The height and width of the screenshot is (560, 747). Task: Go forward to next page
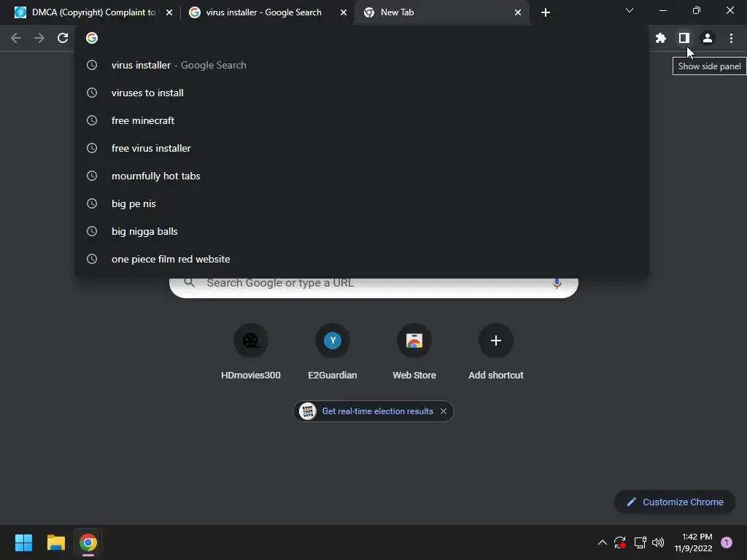39,38
